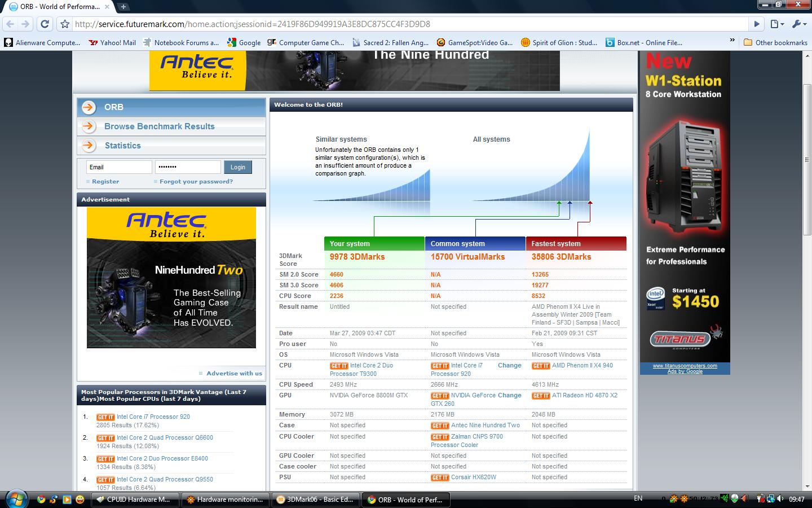Open the Yahoo! Mail bookmark
The height and width of the screenshot is (508, 812).
point(112,42)
